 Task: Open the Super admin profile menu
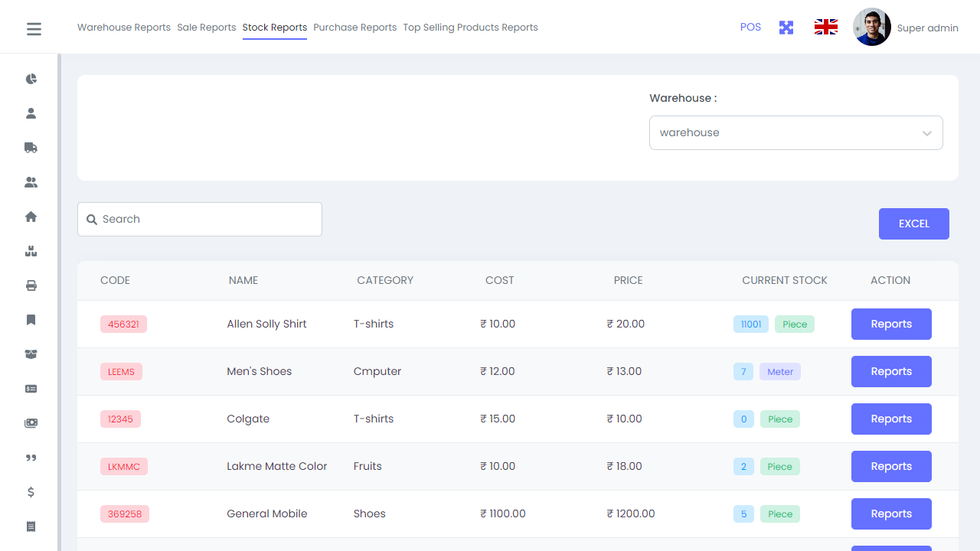click(x=906, y=28)
